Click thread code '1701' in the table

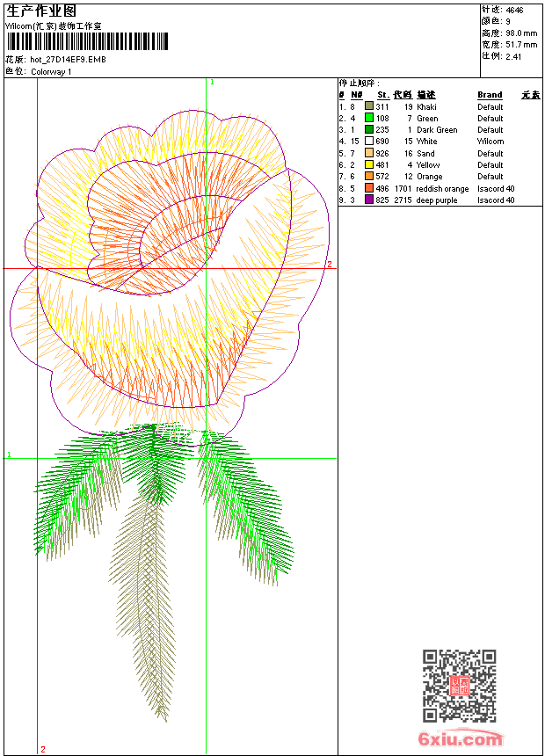pos(403,188)
